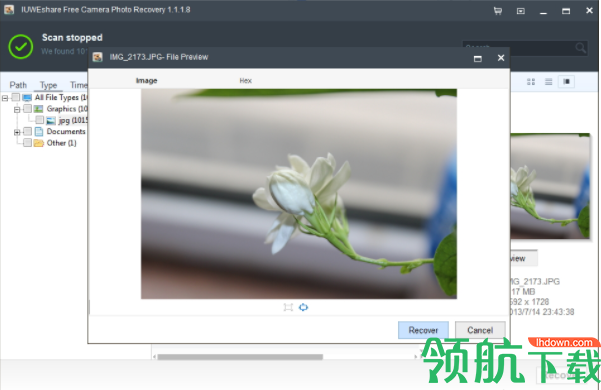Image resolution: width=601 pixels, height=390 pixels.
Task: Check the All File Types checkbox
Action: click(15, 97)
